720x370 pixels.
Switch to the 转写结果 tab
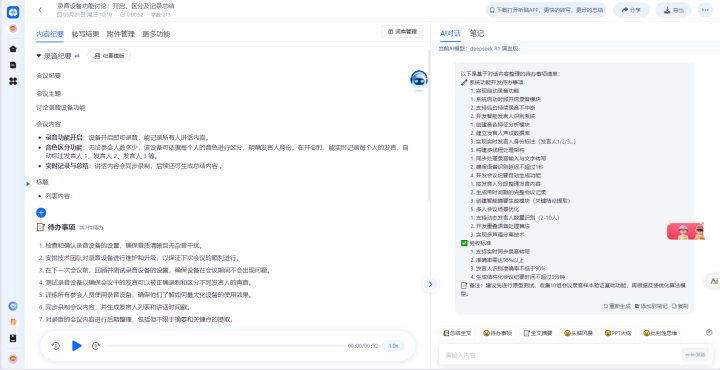(x=85, y=34)
